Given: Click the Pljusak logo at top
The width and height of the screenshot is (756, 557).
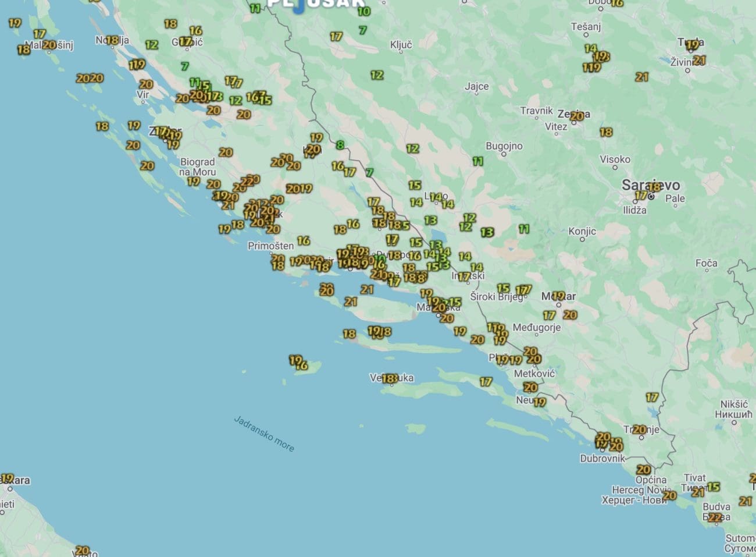Looking at the screenshot, I should (x=316, y=5).
